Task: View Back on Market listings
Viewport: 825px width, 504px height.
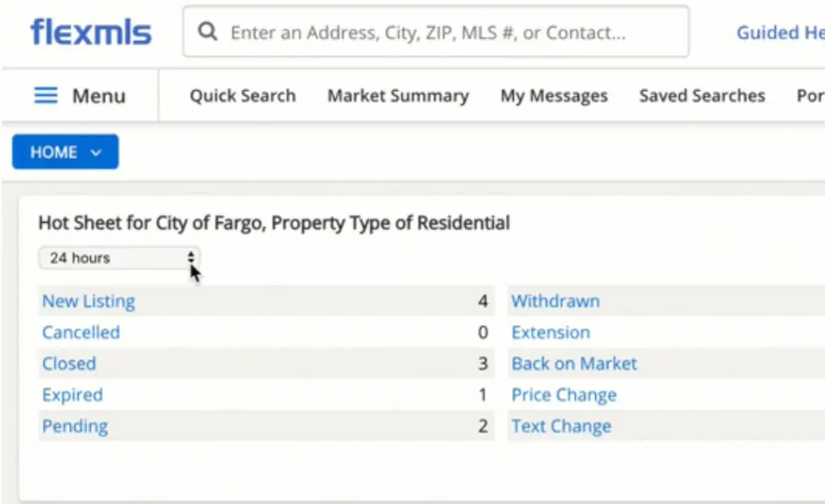Action: point(574,364)
